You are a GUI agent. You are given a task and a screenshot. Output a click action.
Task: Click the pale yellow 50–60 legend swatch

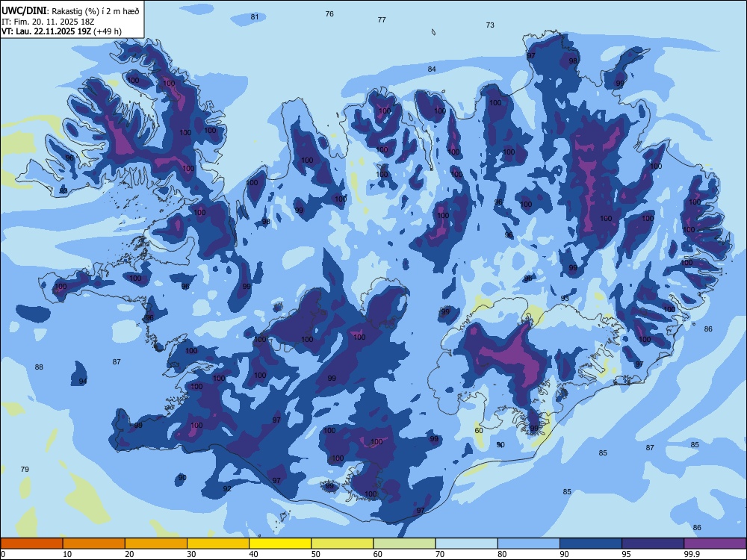[342, 544]
